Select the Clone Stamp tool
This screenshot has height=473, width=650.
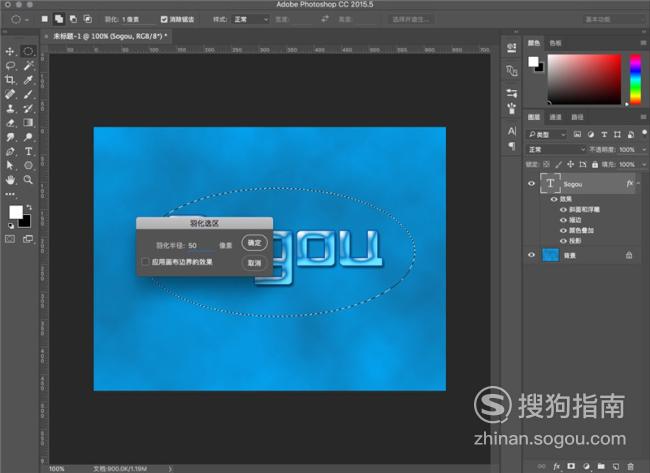point(10,108)
